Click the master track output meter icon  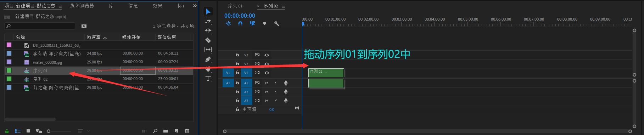tap(297, 108)
